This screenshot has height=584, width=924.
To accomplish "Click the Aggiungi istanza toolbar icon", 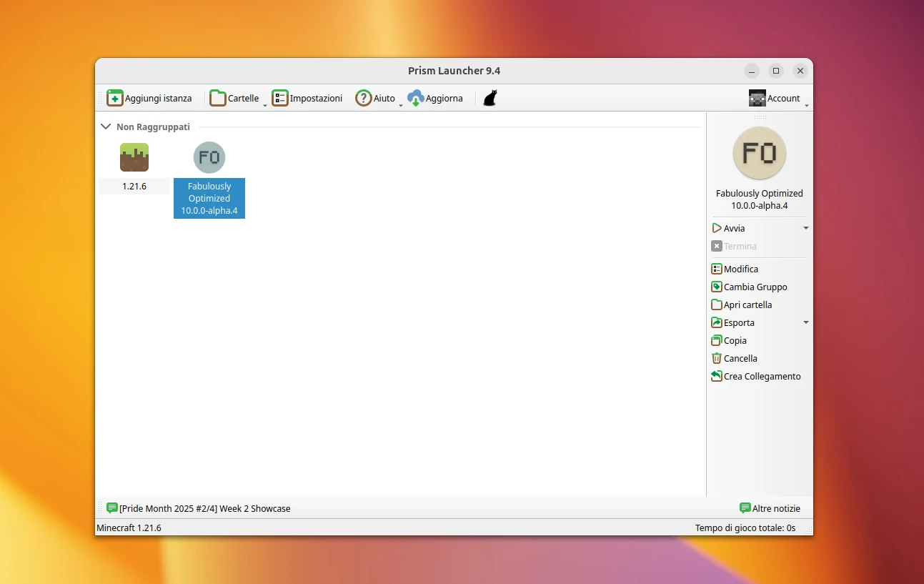I will (x=115, y=97).
